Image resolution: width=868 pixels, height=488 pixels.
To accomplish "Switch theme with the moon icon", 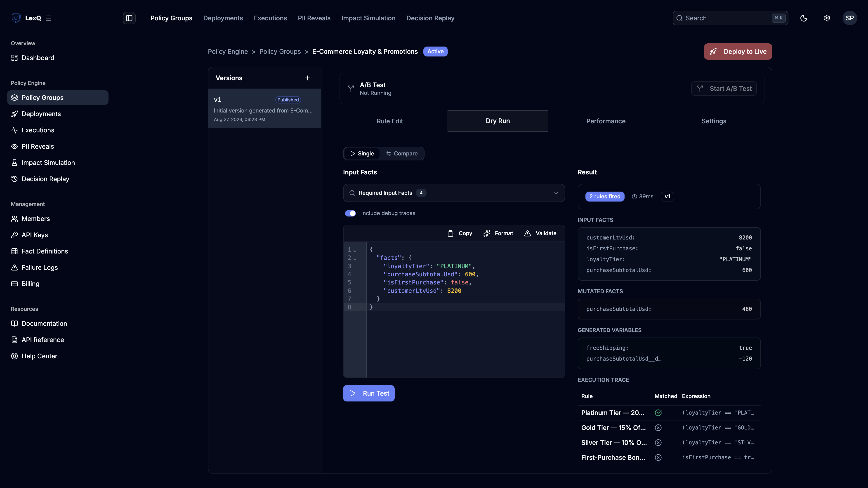I will pos(804,18).
